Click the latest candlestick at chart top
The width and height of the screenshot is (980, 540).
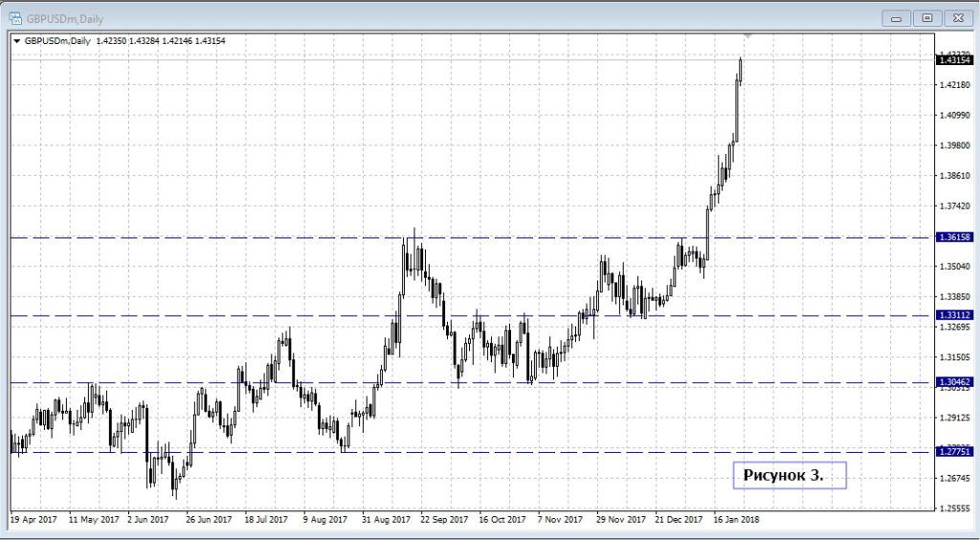(x=741, y=70)
